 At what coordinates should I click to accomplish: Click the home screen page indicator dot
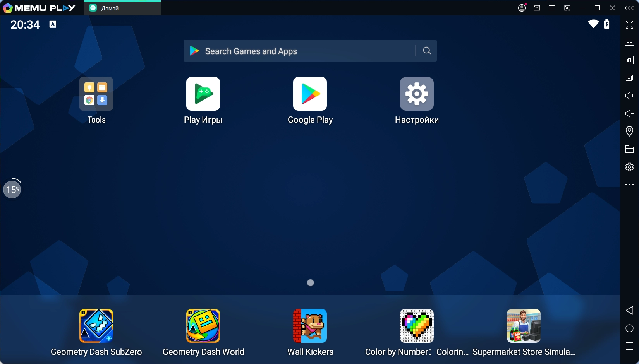(x=310, y=283)
